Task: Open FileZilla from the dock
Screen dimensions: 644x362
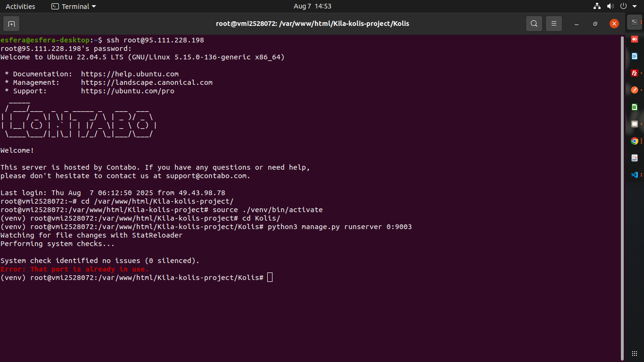Action: pyautogui.click(x=635, y=73)
